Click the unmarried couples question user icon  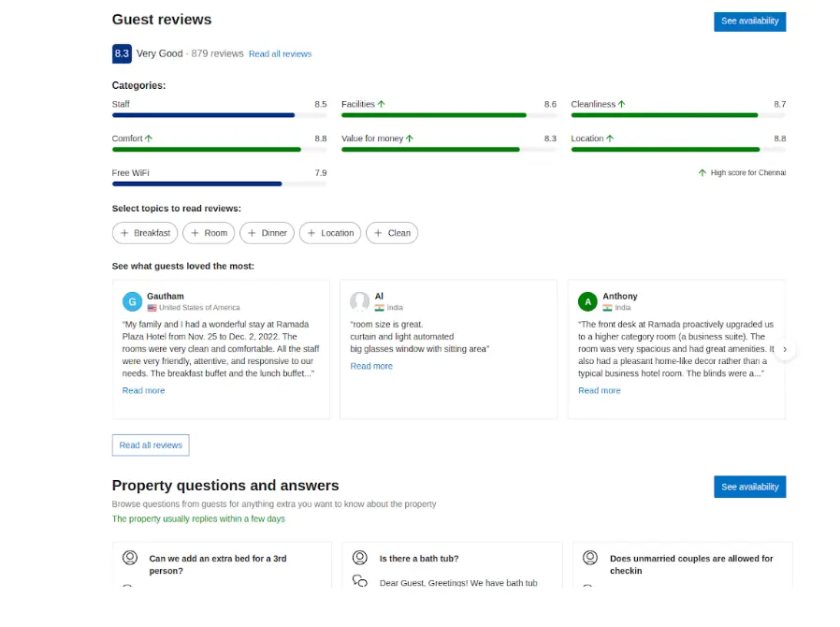[590, 558]
